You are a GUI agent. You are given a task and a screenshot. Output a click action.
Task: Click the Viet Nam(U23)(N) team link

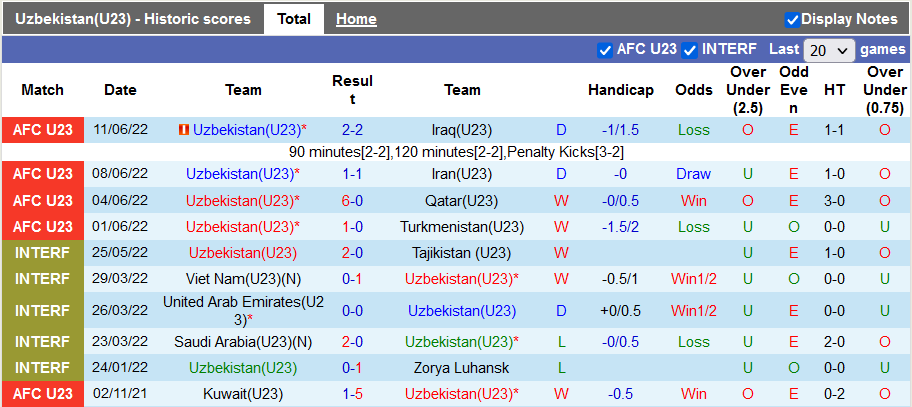pos(243,279)
